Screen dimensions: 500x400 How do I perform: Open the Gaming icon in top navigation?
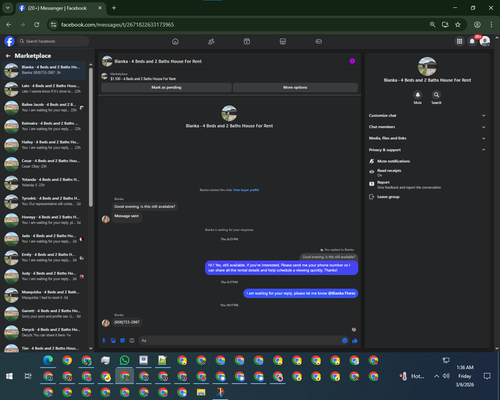click(x=318, y=41)
